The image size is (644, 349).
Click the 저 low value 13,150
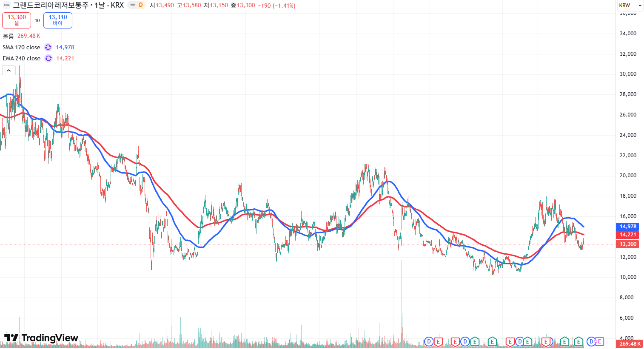tap(219, 6)
